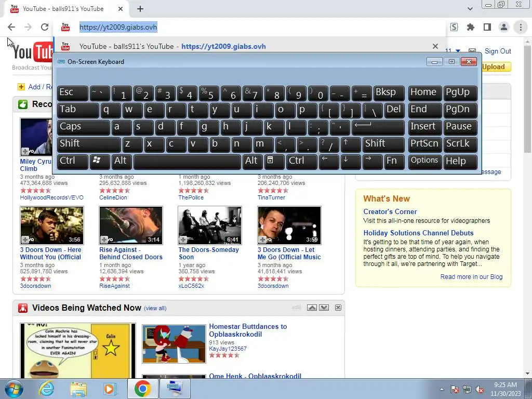Click the Help key on On-Screen Keyboard
This screenshot has height=399, width=532.
pos(460,161)
